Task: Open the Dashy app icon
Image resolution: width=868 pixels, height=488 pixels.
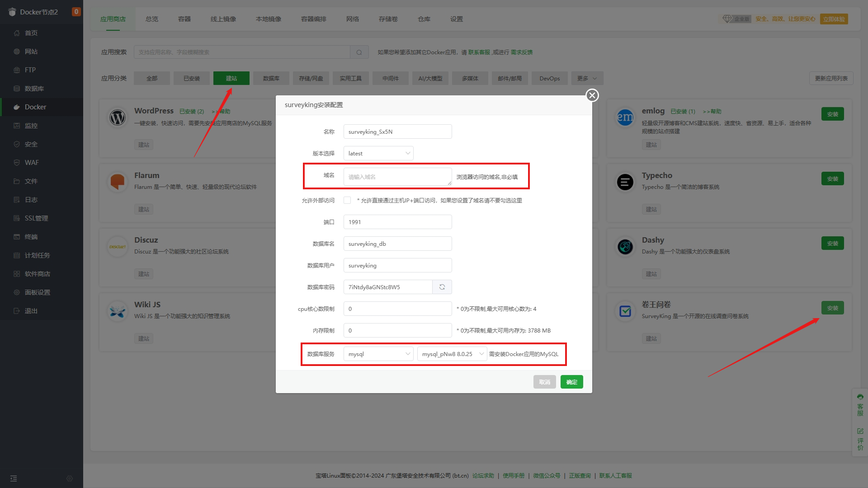Action: 625,247
